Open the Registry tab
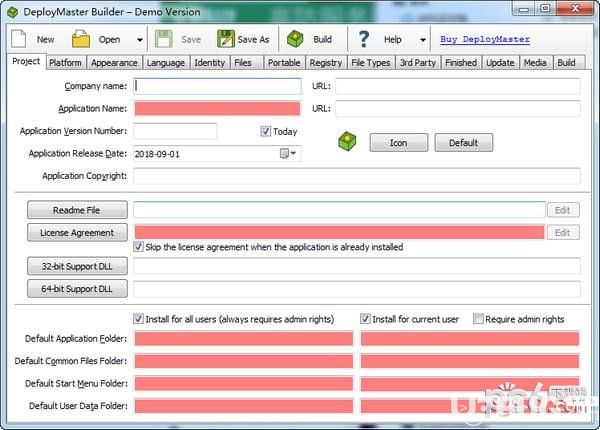The image size is (600, 430). [x=326, y=63]
